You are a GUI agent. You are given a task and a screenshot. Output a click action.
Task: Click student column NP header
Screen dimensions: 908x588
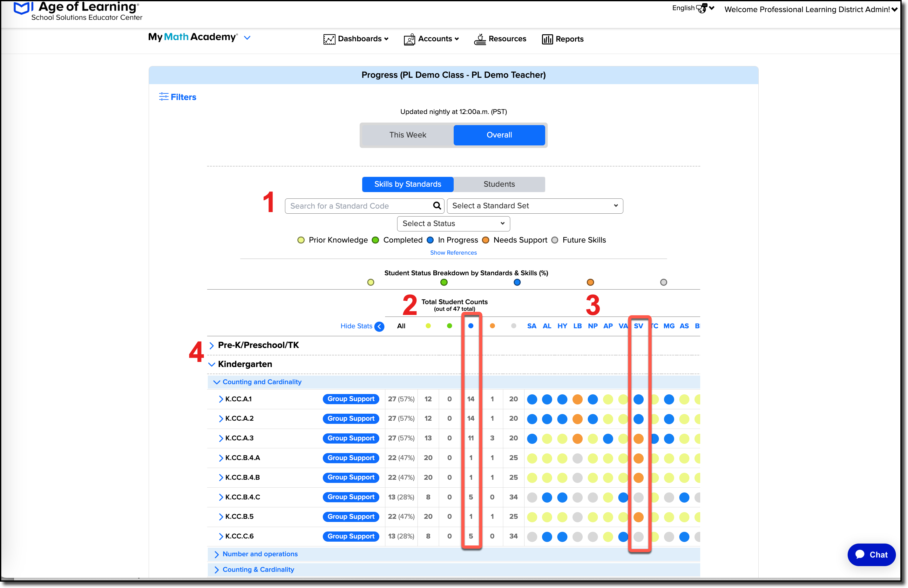pos(593,326)
